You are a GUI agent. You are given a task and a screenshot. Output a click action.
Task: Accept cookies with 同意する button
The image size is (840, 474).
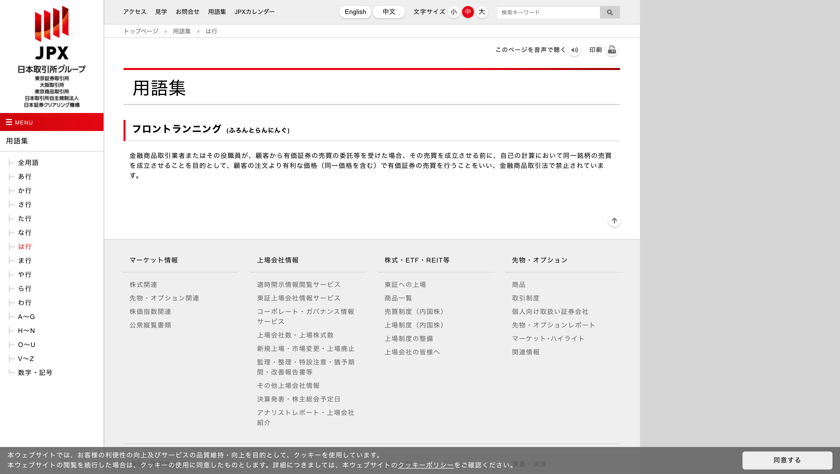(x=787, y=460)
